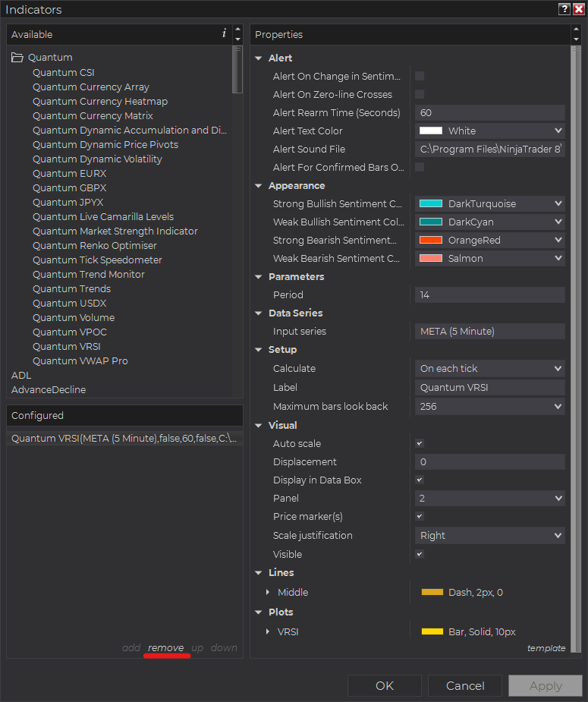Viewport: 588px width, 702px height.
Task: Select Quantum Currency Heatmap
Action: coord(100,101)
